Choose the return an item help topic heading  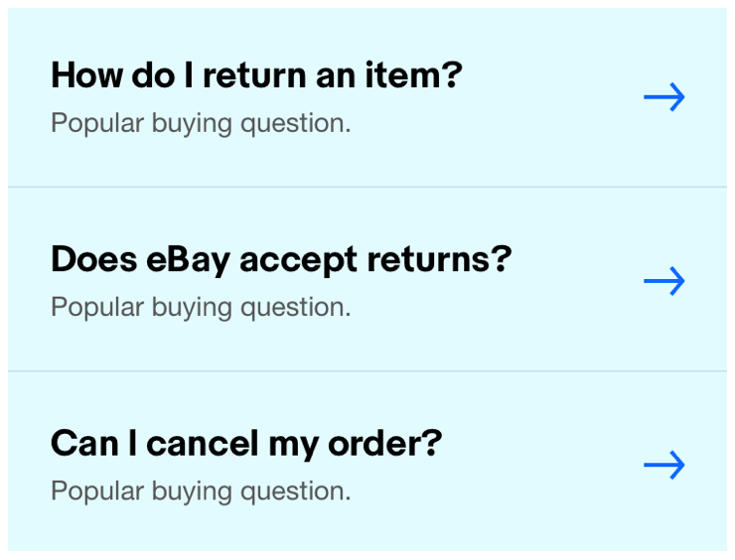(256, 74)
